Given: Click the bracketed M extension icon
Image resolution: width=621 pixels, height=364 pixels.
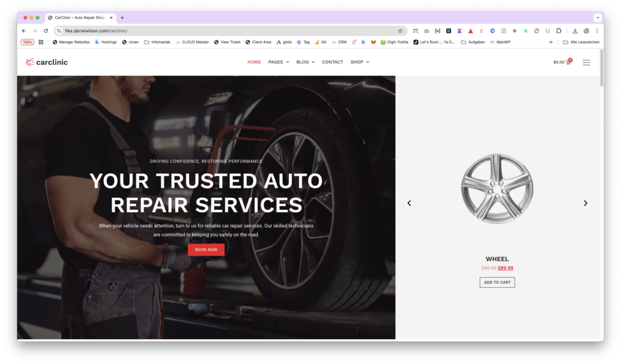Looking at the screenshot, I should click(x=438, y=31).
